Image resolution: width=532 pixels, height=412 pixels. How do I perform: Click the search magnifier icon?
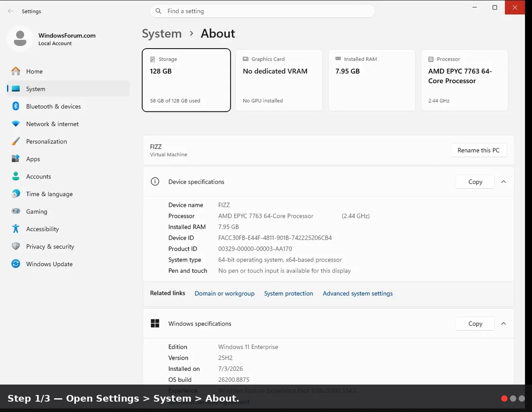coord(158,11)
